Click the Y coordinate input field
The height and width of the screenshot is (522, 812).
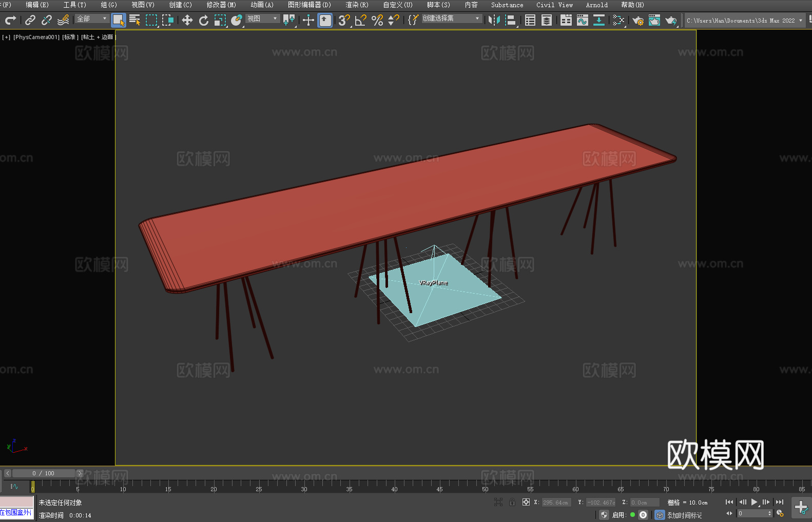601,502
